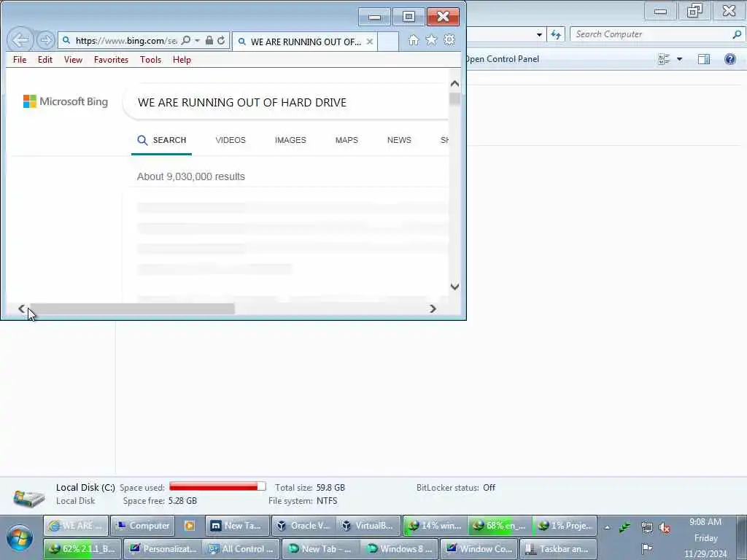Open Action Center flag icon

[x=647, y=548]
